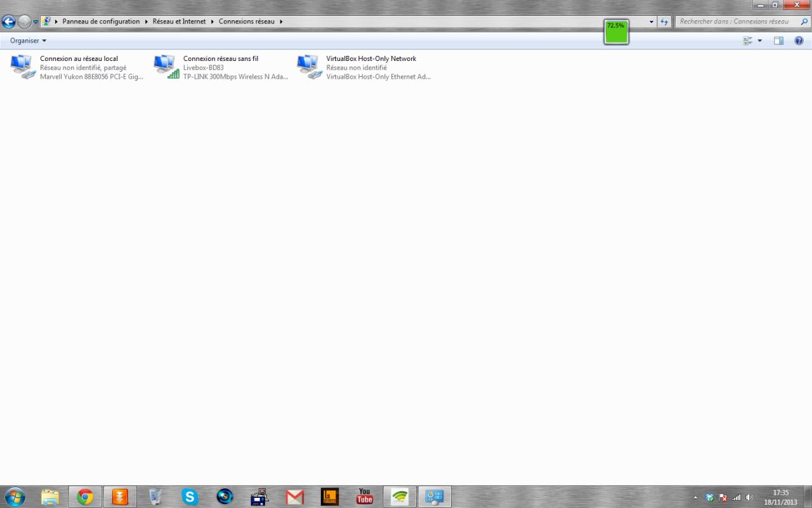The image size is (812, 508).
Task: Navigate to Réseau et Internet breadcrumb
Action: [180, 22]
